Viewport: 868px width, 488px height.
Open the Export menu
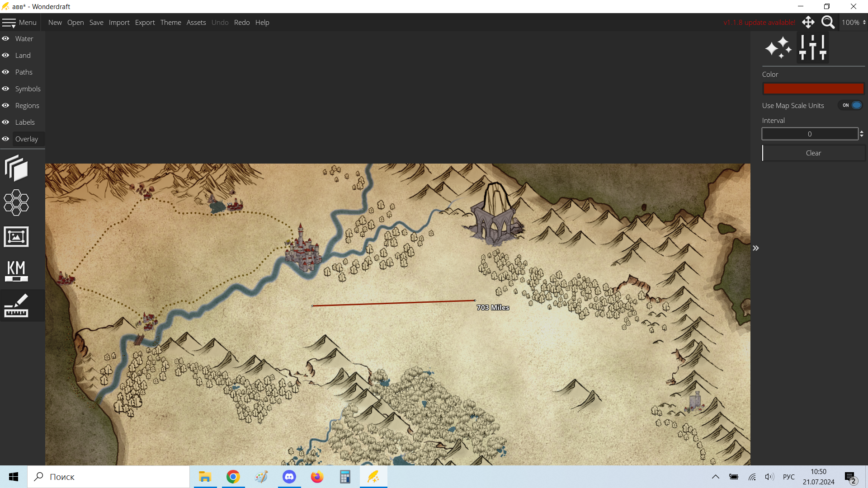pos(145,22)
